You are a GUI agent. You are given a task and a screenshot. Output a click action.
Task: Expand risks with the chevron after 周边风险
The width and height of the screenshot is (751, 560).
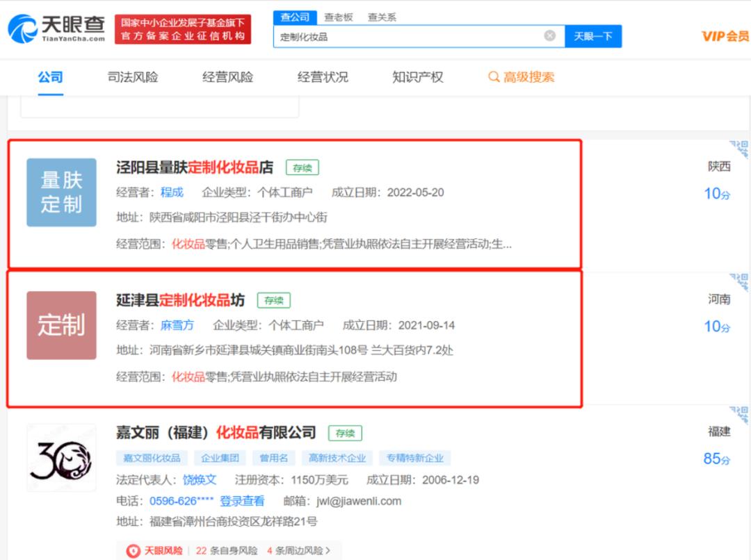point(328,551)
